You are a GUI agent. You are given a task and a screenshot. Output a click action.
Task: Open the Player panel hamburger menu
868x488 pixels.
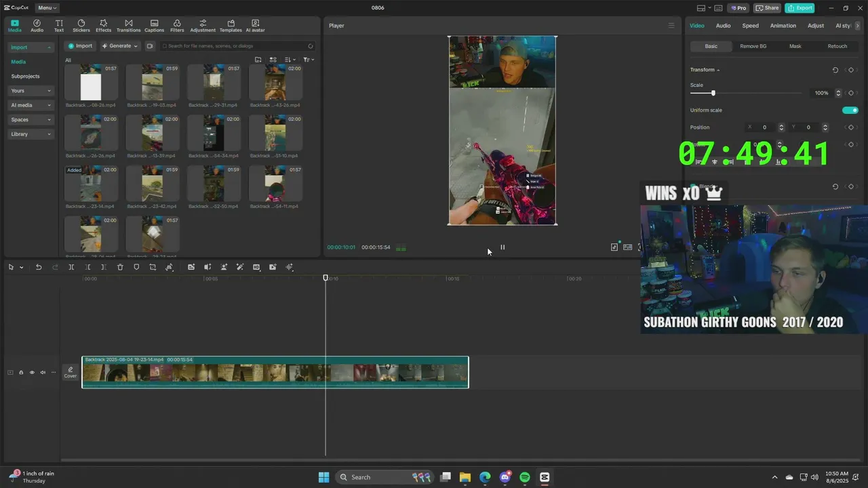[x=671, y=26]
